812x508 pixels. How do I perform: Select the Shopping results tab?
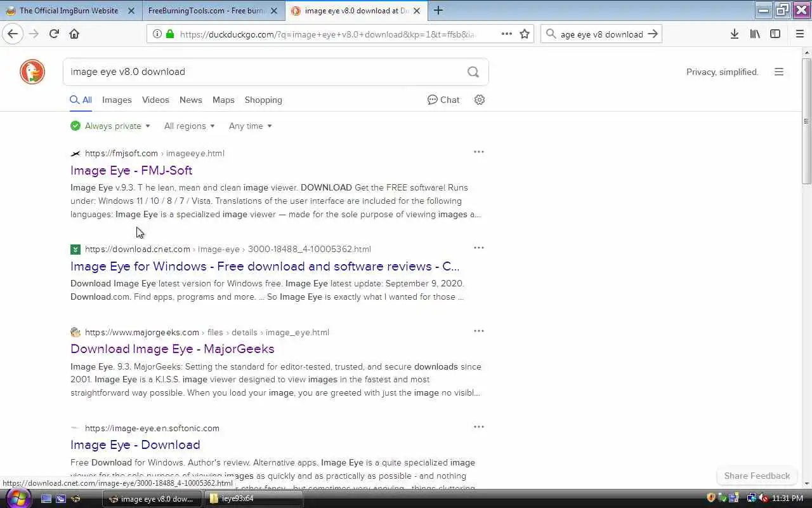pos(263,100)
